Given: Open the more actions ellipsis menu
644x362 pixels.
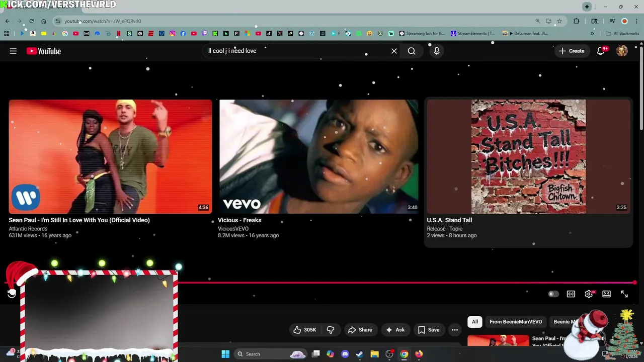Looking at the screenshot, I should pyautogui.click(x=455, y=330).
